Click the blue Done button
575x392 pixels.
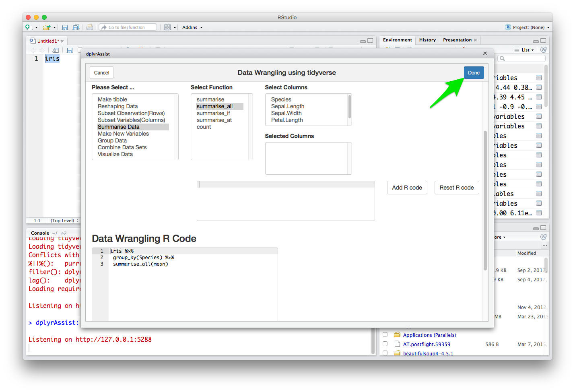pyautogui.click(x=474, y=73)
